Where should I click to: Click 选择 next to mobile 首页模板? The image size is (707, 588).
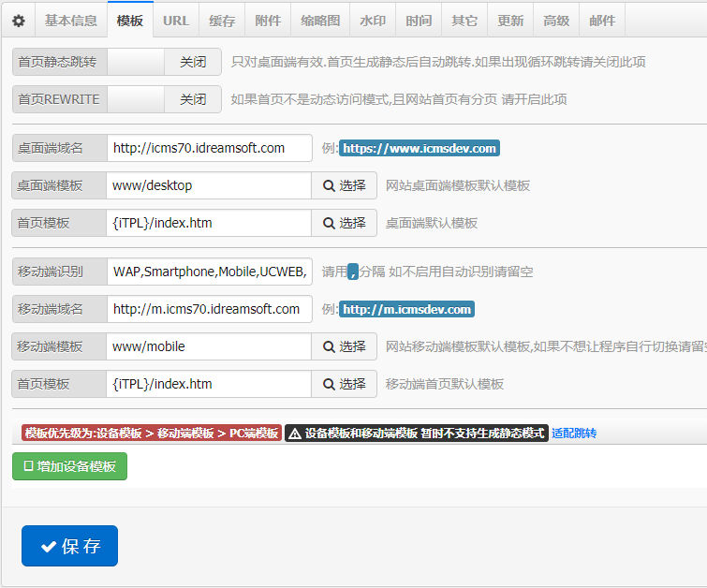pos(345,384)
